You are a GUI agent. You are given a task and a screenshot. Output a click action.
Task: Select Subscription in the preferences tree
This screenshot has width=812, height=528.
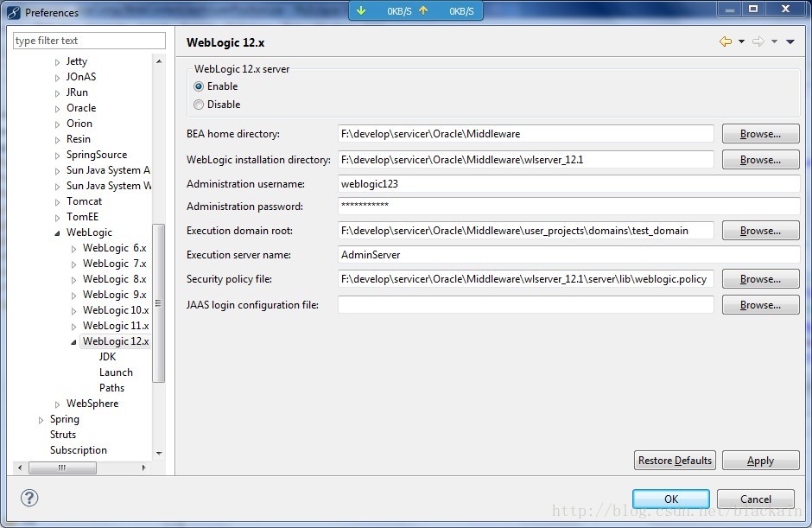tap(79, 449)
